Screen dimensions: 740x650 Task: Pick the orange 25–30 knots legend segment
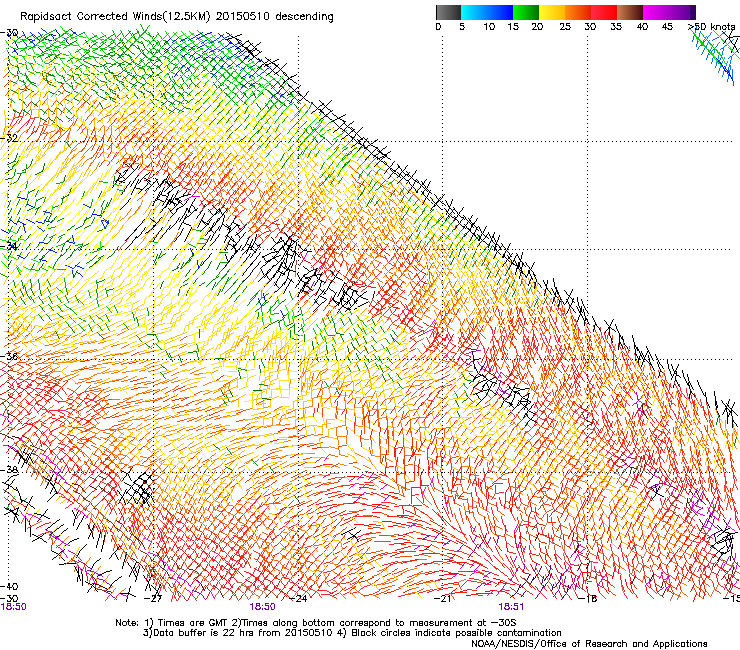click(578, 12)
